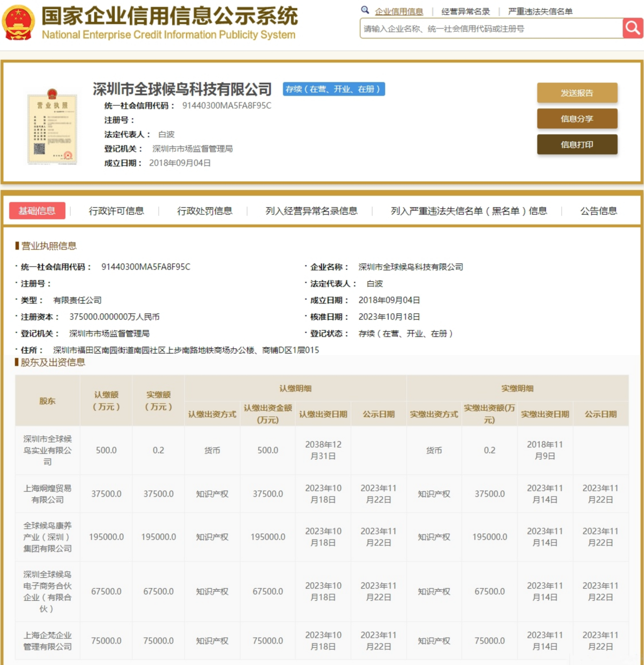Switch to the 行政许可信息 tab
The width and height of the screenshot is (644, 665).
116,211
